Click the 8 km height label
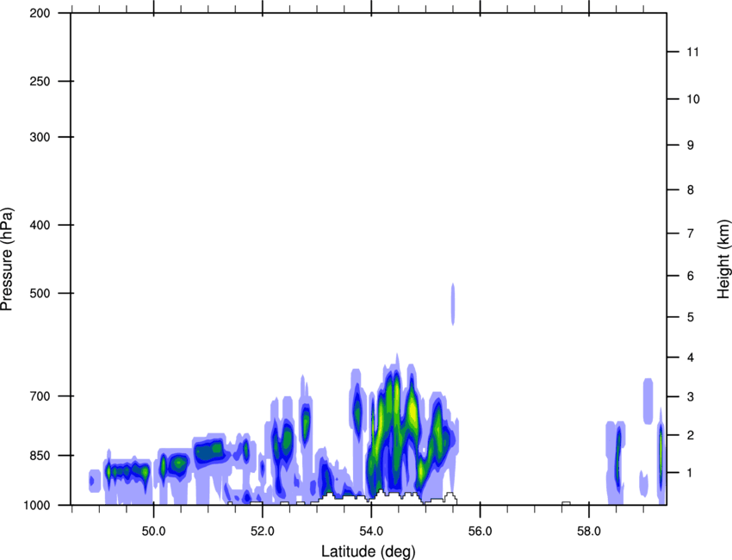The width and height of the screenshot is (732, 560). tap(691, 190)
